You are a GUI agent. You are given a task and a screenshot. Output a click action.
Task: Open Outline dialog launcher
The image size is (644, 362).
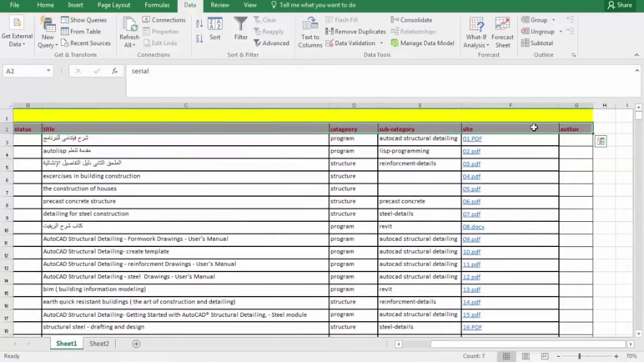(574, 55)
